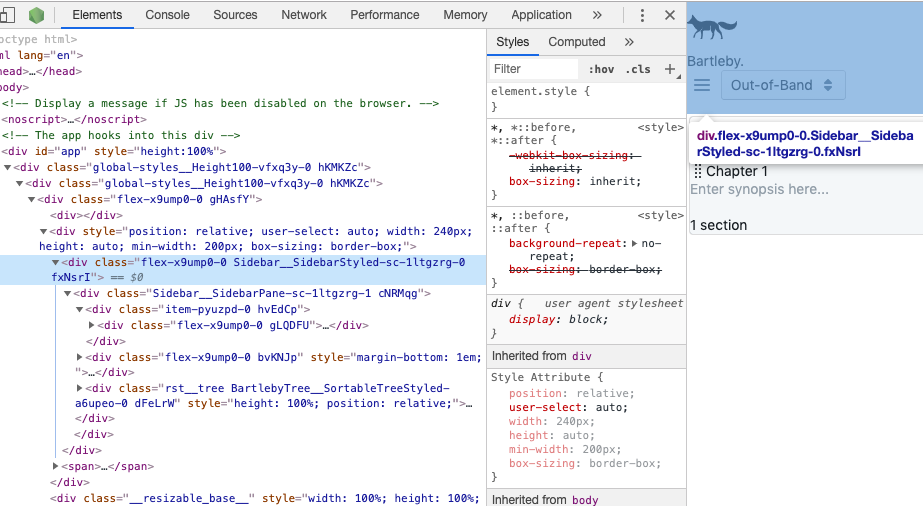Toggle :hov element state panel
The width and height of the screenshot is (923, 506).
point(602,69)
